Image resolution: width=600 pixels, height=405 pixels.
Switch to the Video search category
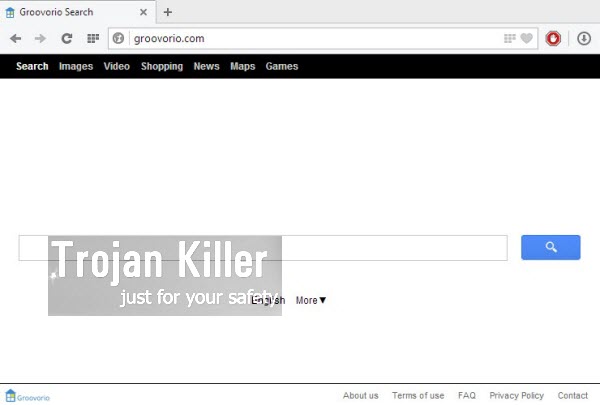117,66
